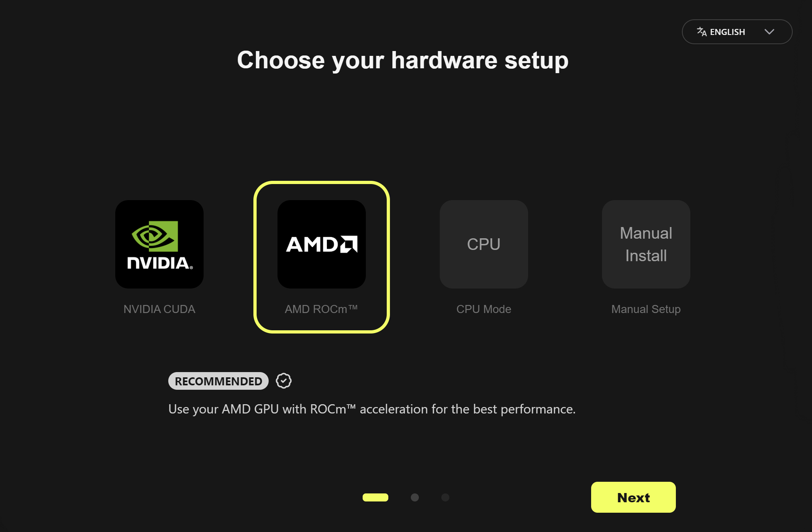Click the translation icon in the language selector
812x532 pixels.
click(x=702, y=32)
